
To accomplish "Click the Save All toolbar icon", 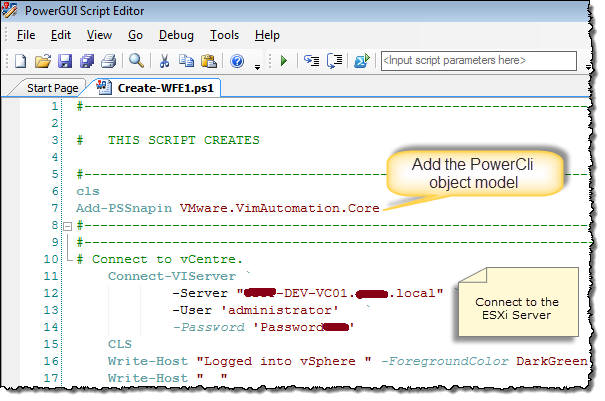I will pos(87,61).
